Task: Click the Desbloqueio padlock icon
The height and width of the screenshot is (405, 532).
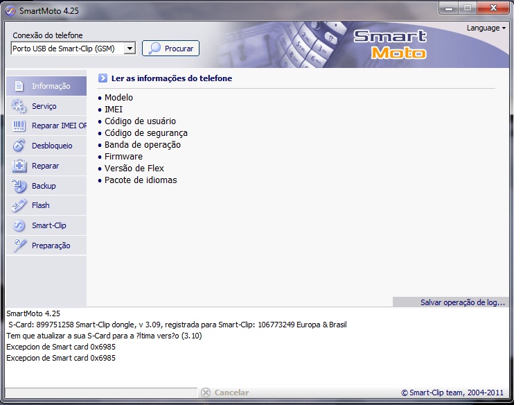Action: [19, 146]
